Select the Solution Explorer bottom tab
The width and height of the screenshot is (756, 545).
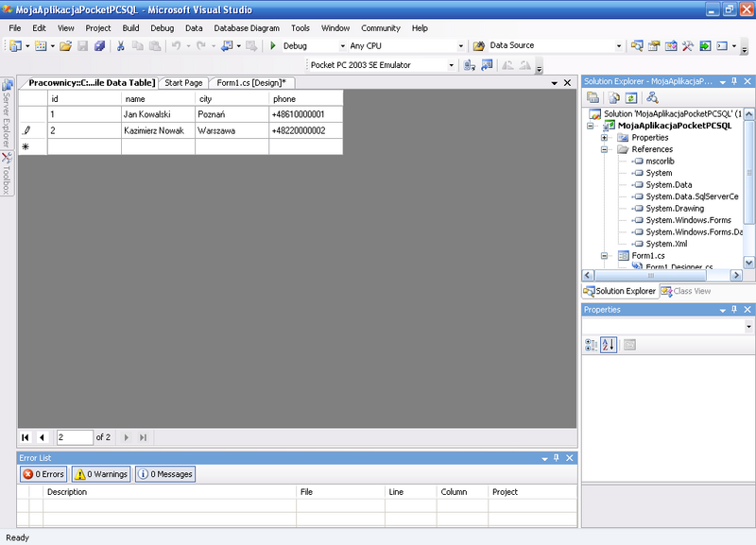[621, 291]
